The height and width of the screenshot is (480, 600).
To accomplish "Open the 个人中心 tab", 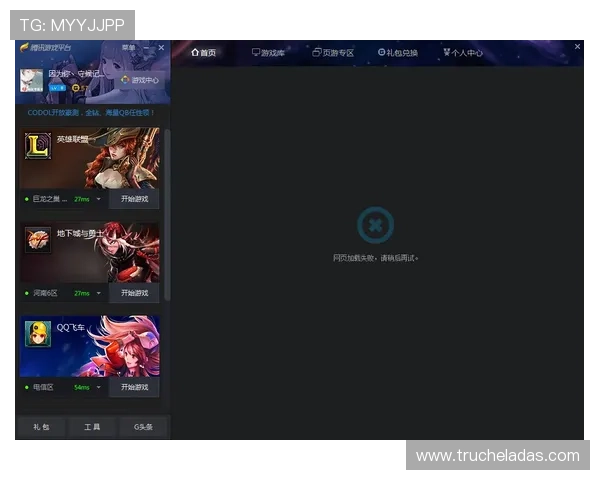I will pyautogui.click(x=463, y=52).
